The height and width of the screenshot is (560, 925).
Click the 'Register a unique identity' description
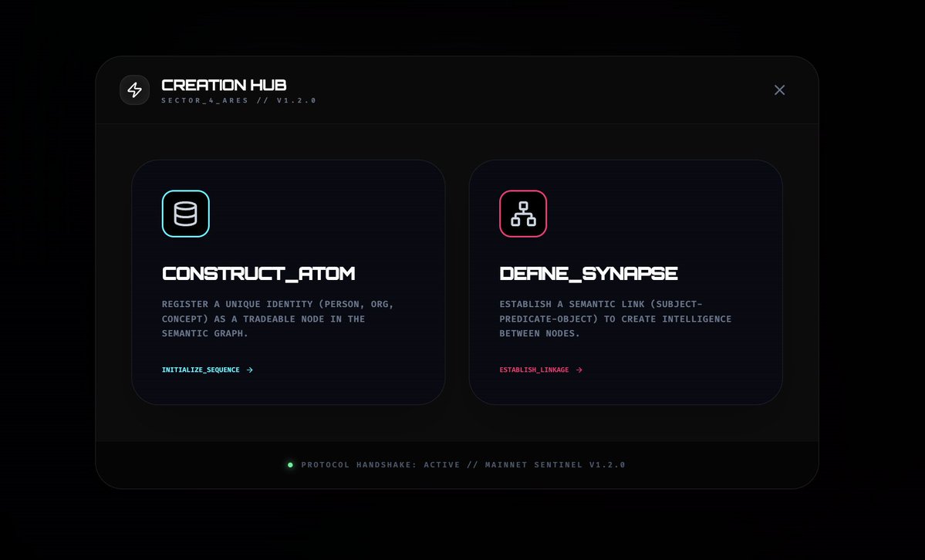[278, 319]
